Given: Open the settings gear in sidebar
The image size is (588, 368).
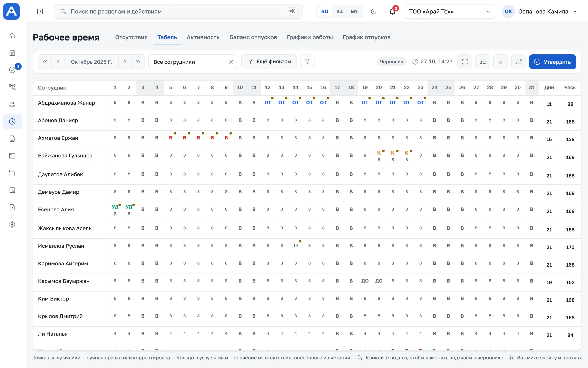Looking at the screenshot, I should [12, 224].
